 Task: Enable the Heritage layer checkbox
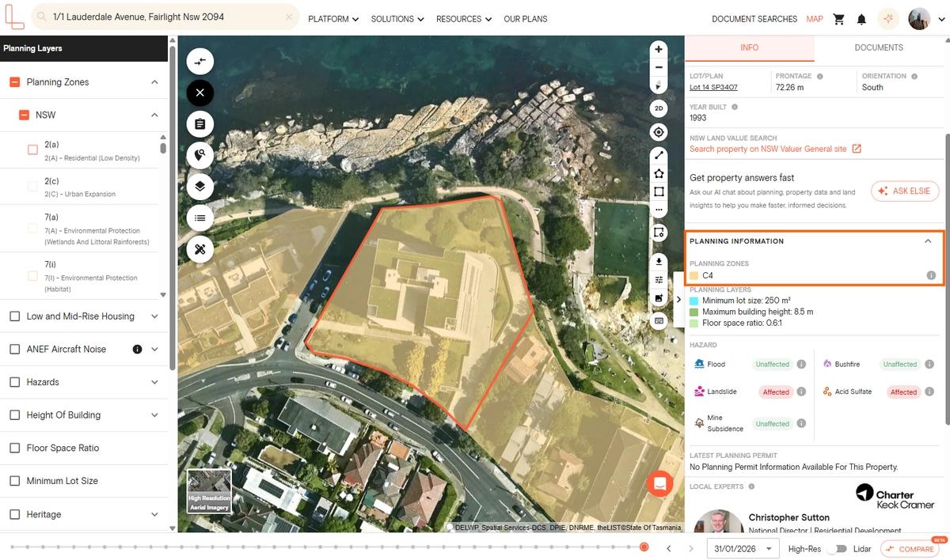coord(14,514)
